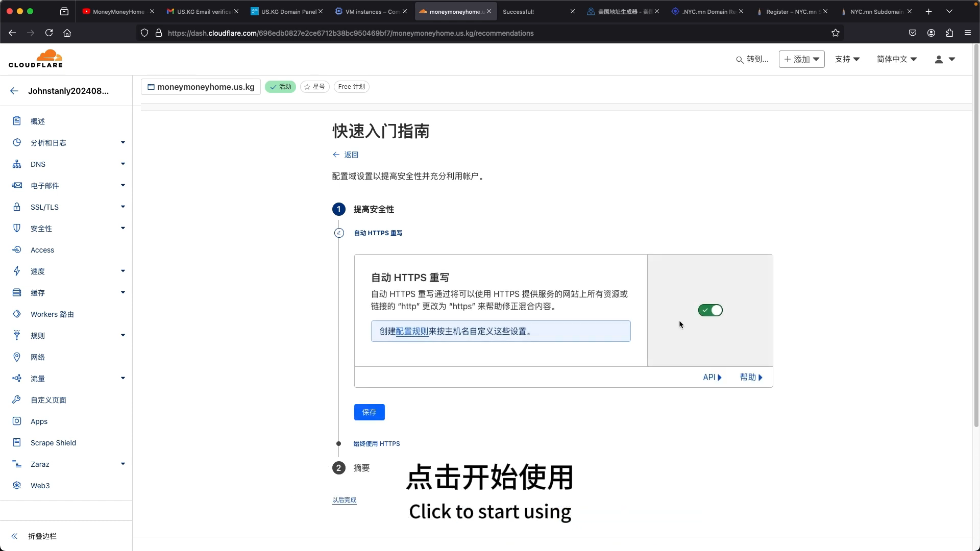Click the moneymoneyhome.us.kg domain selector
The image size is (980, 551).
pos(201,87)
